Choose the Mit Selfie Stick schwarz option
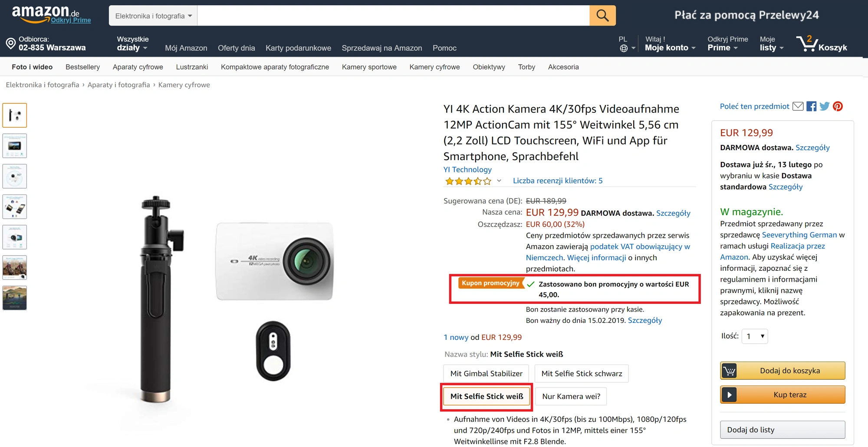The image size is (868, 447). [582, 374]
